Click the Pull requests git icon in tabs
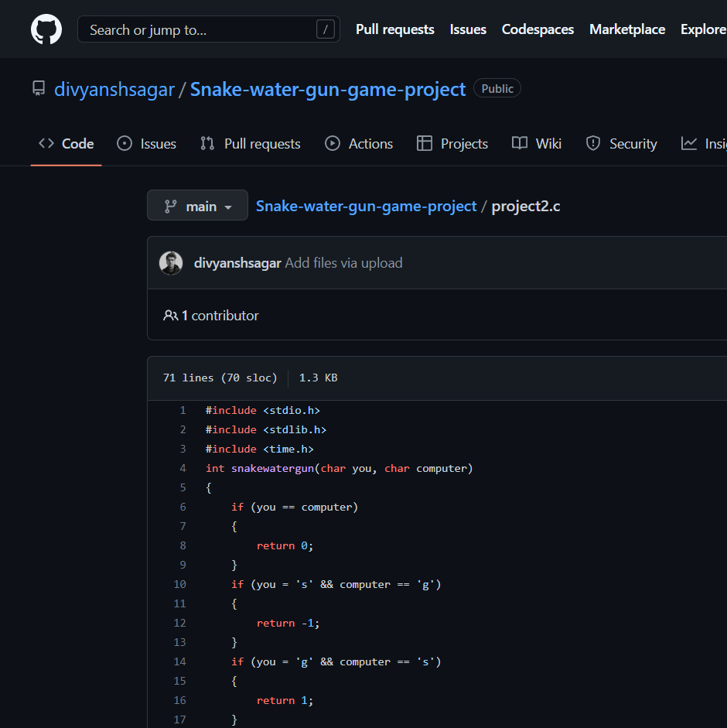727x728 pixels. pyautogui.click(x=207, y=143)
